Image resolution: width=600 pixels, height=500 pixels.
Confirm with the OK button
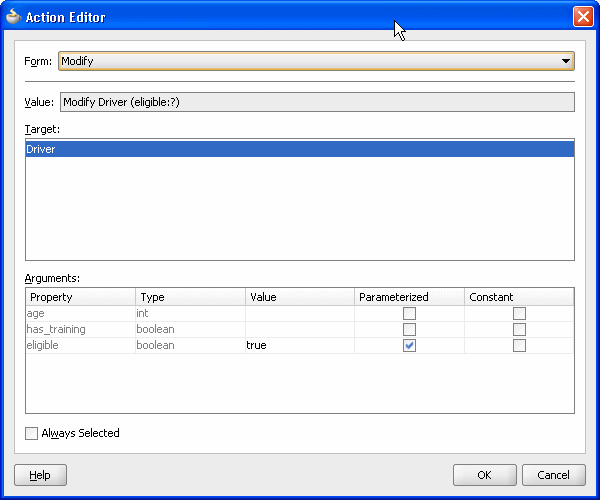[x=485, y=475]
